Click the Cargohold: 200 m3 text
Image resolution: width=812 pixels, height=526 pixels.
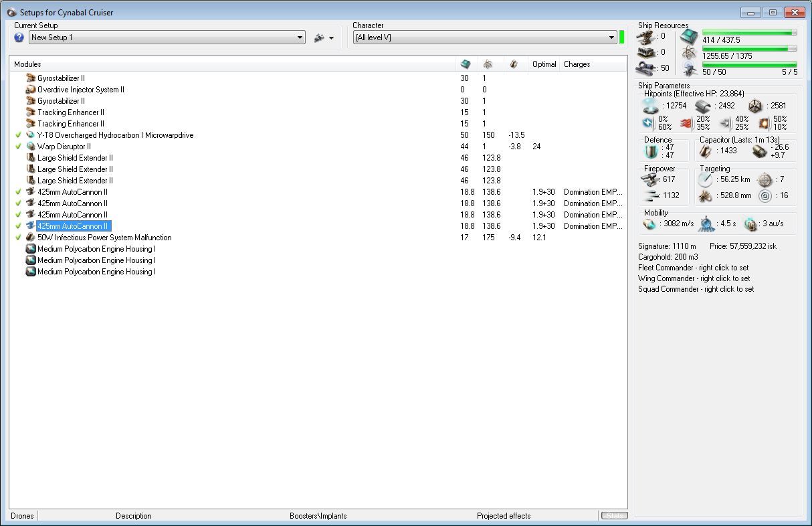point(669,257)
